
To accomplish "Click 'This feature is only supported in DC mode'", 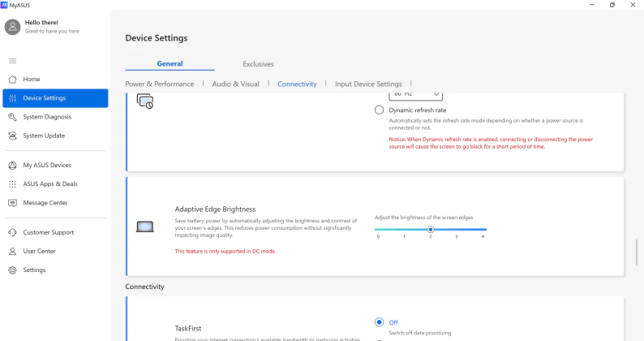I will click(225, 252).
